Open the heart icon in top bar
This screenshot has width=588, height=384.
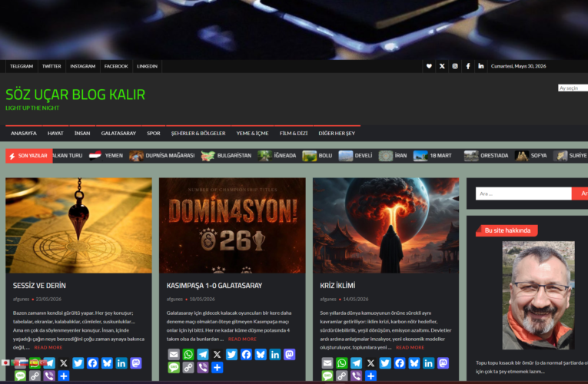[429, 66]
